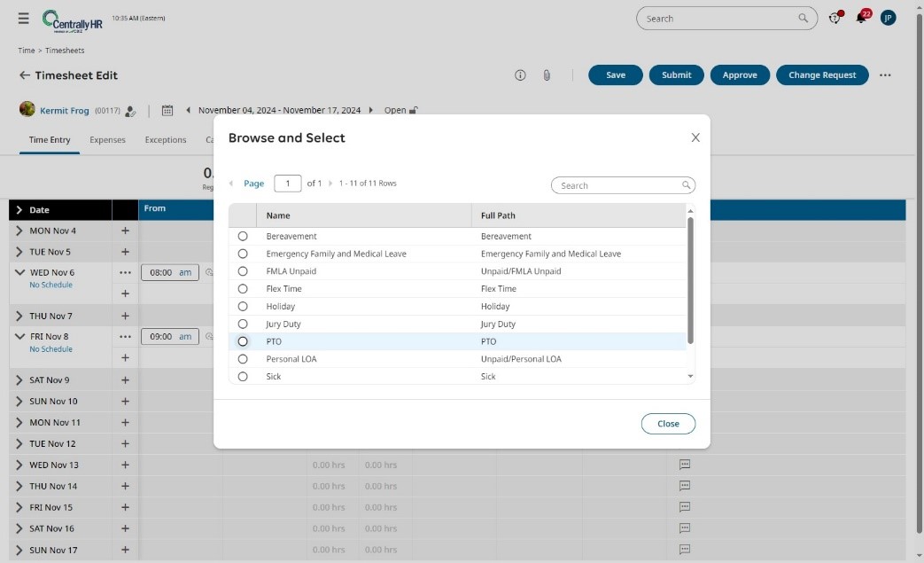Open the hamburger navigation menu
Image resolution: width=924 pixels, height=563 pixels.
[x=24, y=19]
